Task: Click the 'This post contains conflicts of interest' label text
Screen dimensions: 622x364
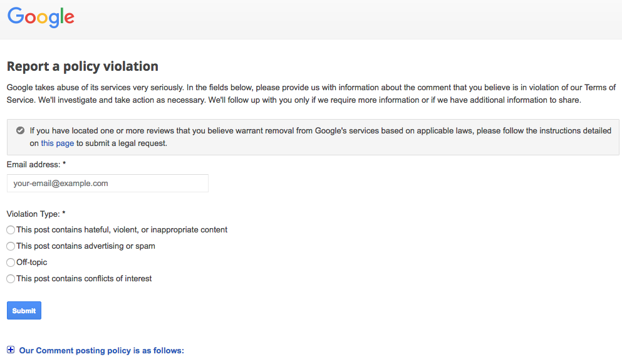Action: coord(84,279)
